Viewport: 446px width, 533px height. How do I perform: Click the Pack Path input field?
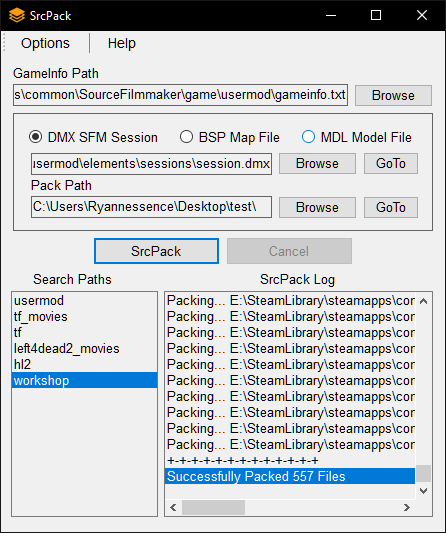(x=151, y=207)
